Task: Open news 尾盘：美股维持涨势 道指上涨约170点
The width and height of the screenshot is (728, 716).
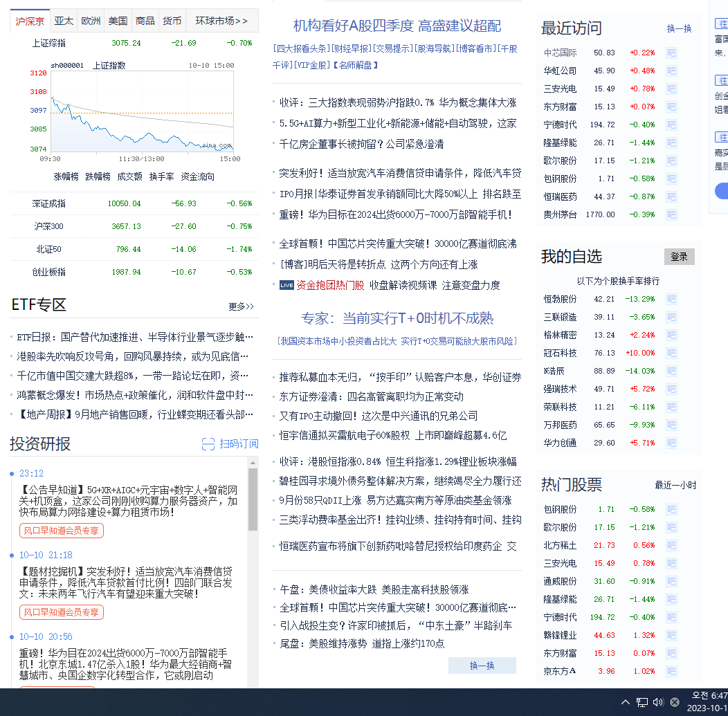Action: point(362,643)
